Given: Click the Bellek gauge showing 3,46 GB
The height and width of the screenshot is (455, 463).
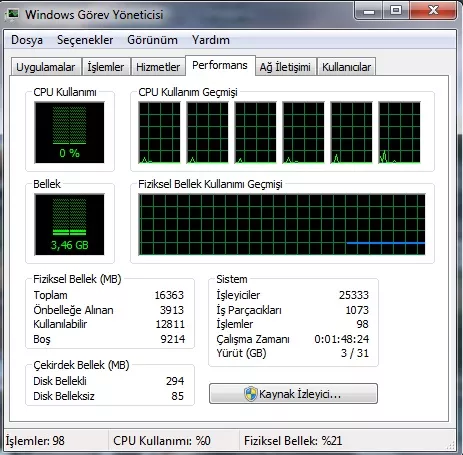Looking at the screenshot, I should (x=69, y=225).
